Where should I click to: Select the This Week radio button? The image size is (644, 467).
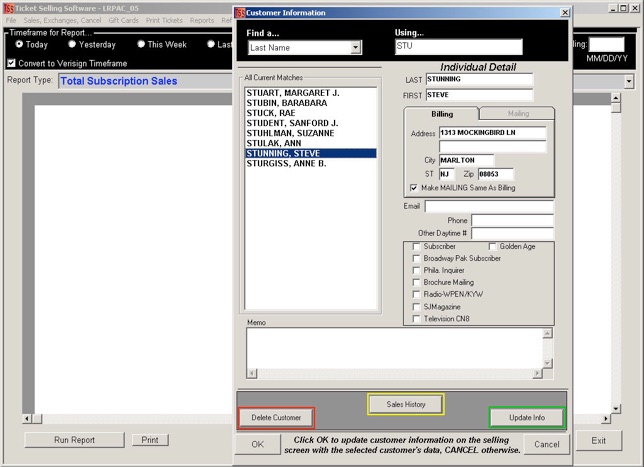(x=141, y=44)
